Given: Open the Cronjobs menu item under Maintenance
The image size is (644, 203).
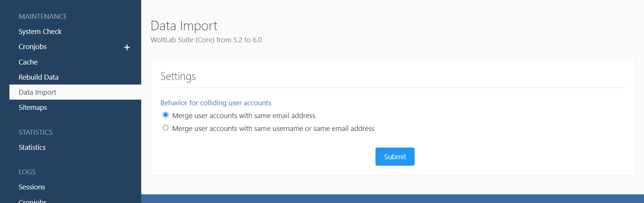Looking at the screenshot, I should tap(33, 47).
